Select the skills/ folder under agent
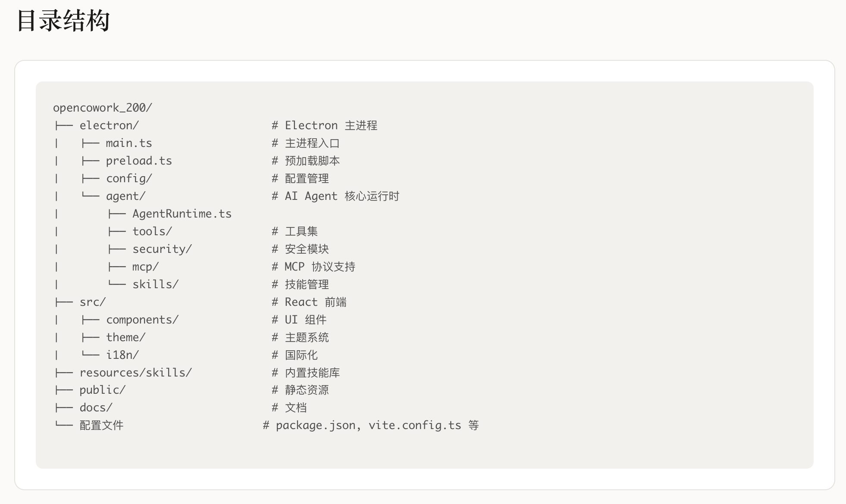 [156, 284]
